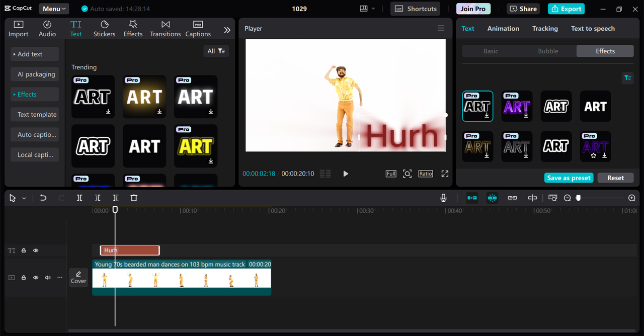Screen dimensions: 644x336
Task: Play the video preview
Action: pos(346,174)
